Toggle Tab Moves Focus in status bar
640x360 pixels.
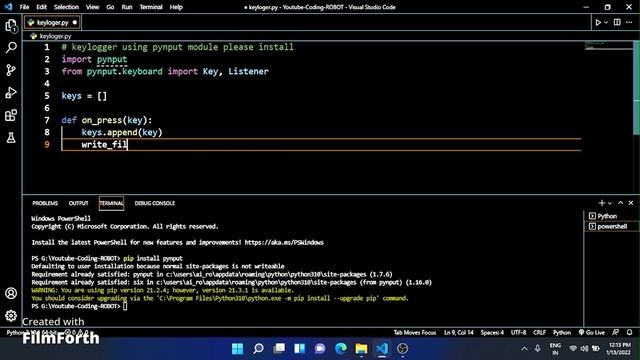[x=415, y=333]
